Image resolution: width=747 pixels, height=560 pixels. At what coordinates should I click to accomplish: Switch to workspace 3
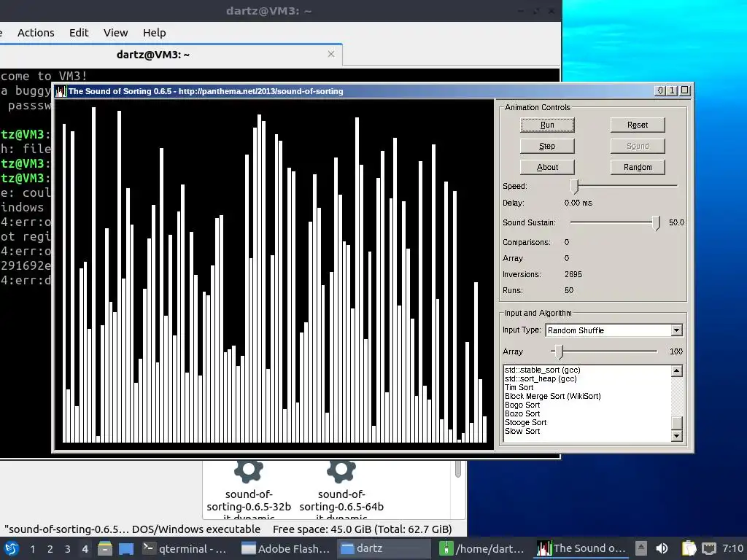68,549
